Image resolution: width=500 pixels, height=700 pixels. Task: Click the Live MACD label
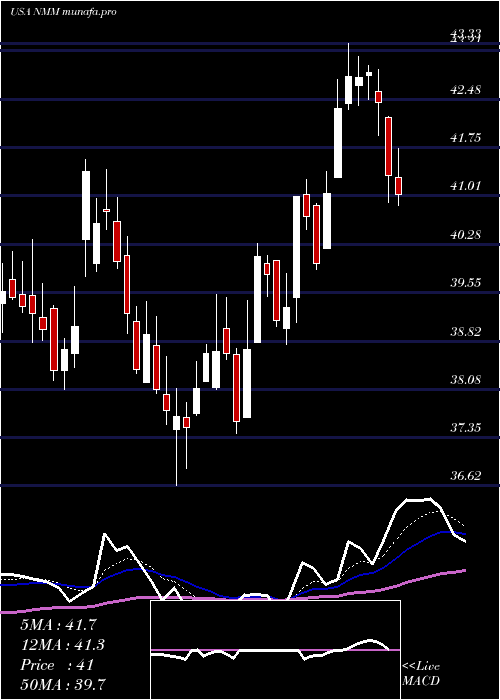pos(421,674)
